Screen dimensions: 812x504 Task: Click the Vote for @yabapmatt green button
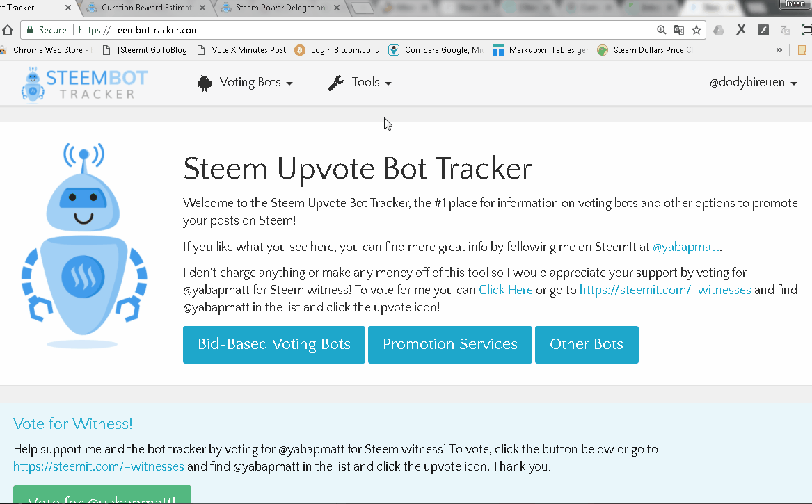click(x=102, y=495)
